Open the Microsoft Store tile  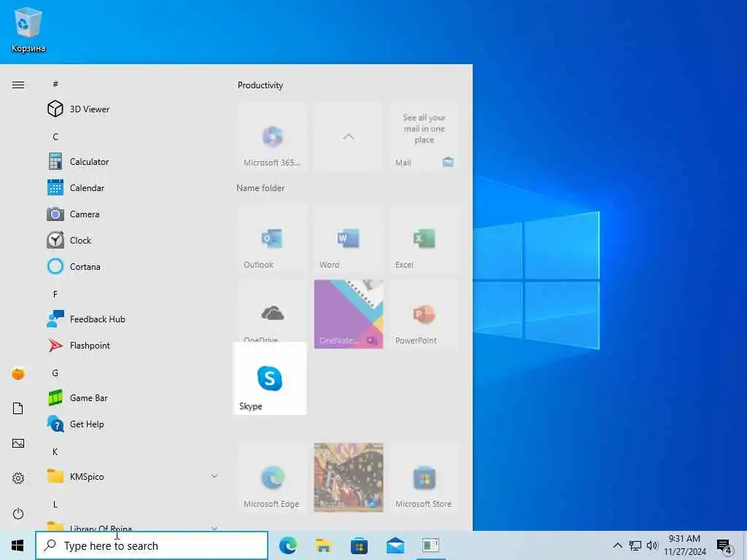coord(424,478)
